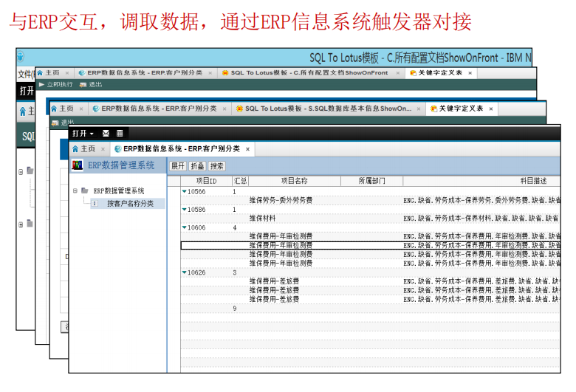Close 关键字定义表 tab in third window
The height and width of the screenshot is (392, 576).
click(x=491, y=109)
